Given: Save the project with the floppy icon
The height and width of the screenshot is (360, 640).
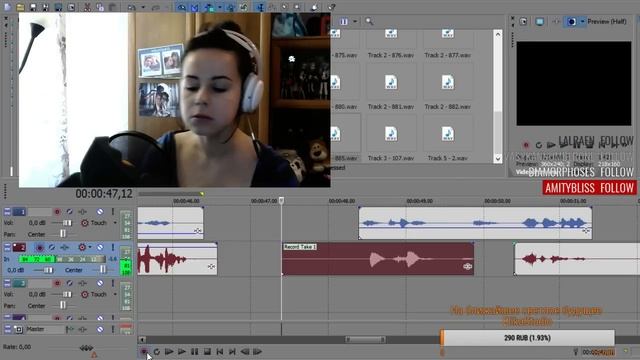Looking at the screenshot, I should [33, 7].
